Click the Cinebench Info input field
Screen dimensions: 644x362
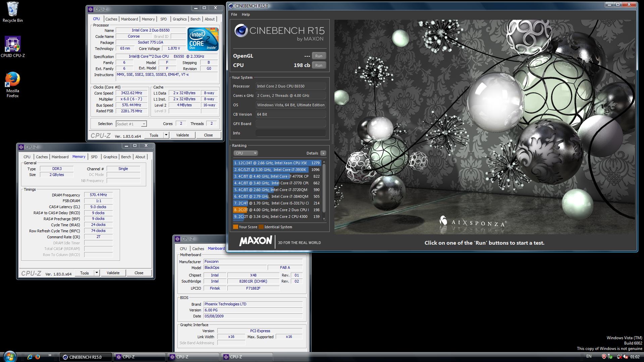pyautogui.click(x=290, y=133)
